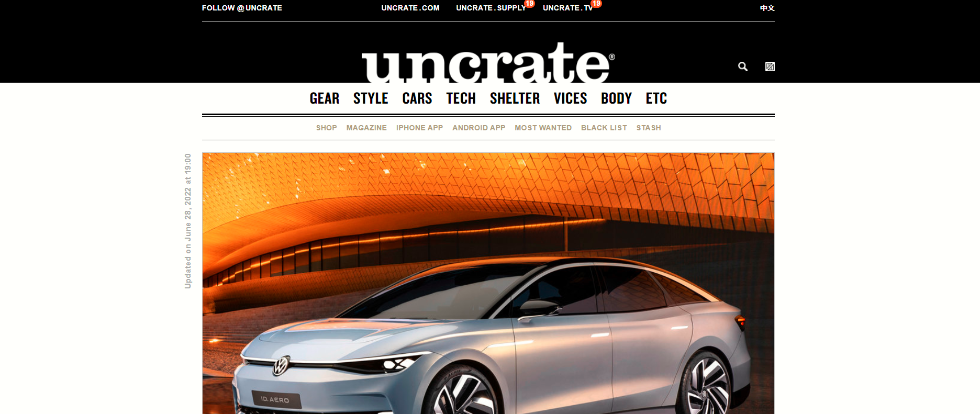Click the Uncrate TV notification badge
Image resolution: width=980 pixels, height=414 pixels.
tap(596, 4)
